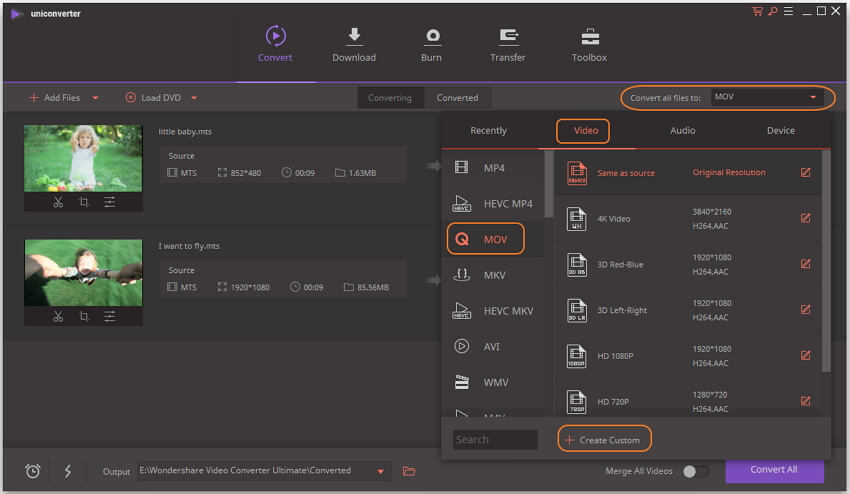Expand the Load DVD dropdown arrow

194,98
